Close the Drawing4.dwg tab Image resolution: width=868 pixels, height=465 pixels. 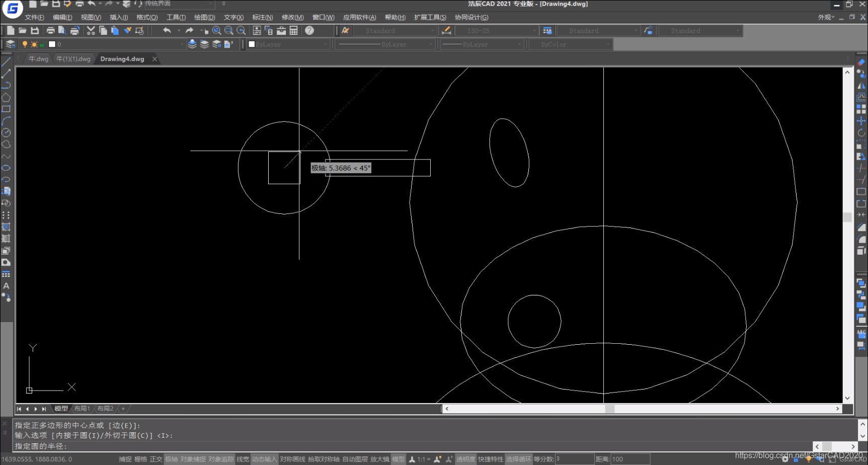pyautogui.click(x=154, y=59)
